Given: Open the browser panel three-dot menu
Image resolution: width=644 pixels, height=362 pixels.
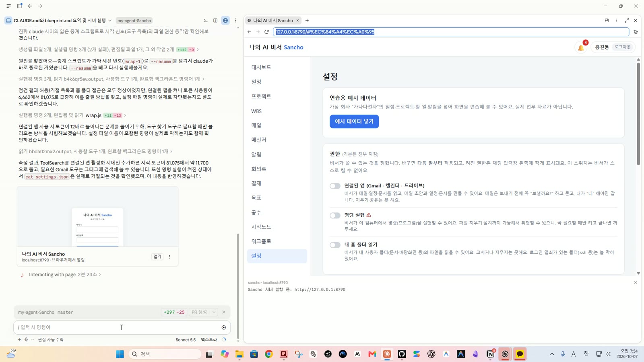Looking at the screenshot, I should pyautogui.click(x=616, y=21).
